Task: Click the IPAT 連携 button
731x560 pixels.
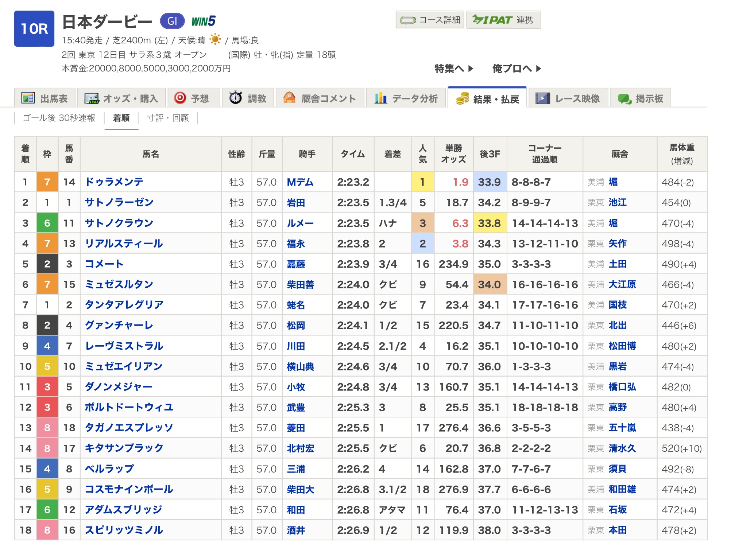Action: [x=503, y=20]
